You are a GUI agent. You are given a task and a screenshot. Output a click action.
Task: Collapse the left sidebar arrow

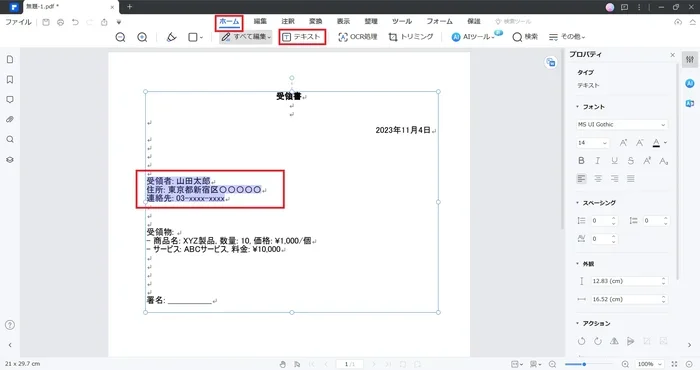point(10,345)
